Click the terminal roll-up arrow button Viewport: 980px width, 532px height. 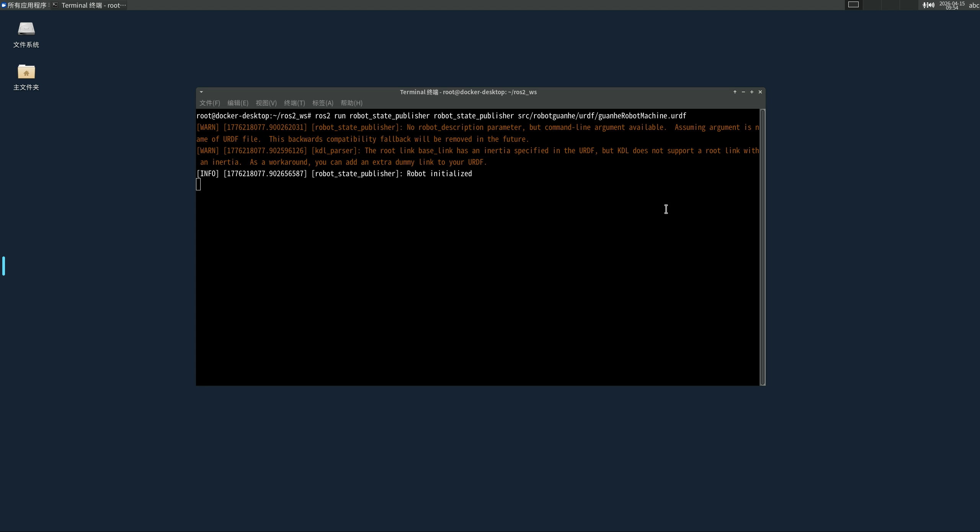(735, 92)
